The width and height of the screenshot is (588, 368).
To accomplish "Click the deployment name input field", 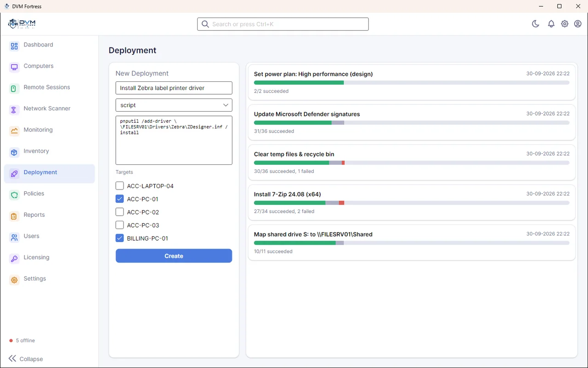I will point(174,88).
